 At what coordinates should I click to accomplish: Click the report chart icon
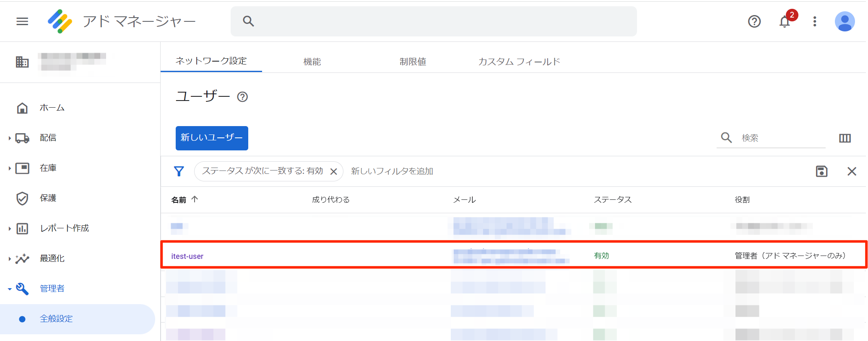pos(22,228)
